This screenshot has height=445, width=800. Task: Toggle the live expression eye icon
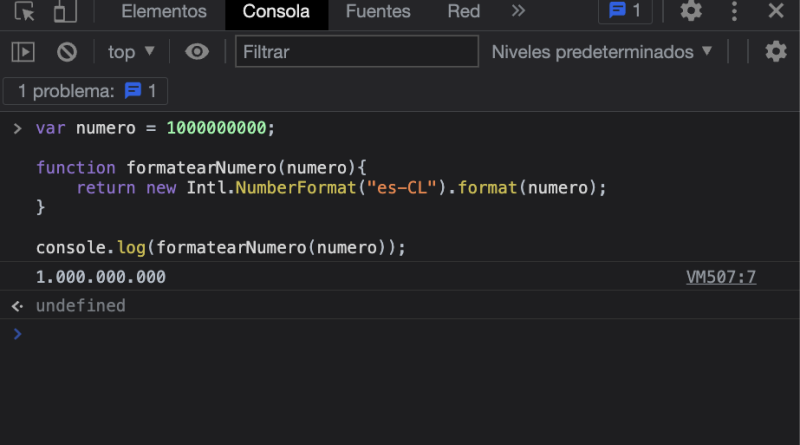point(197,52)
